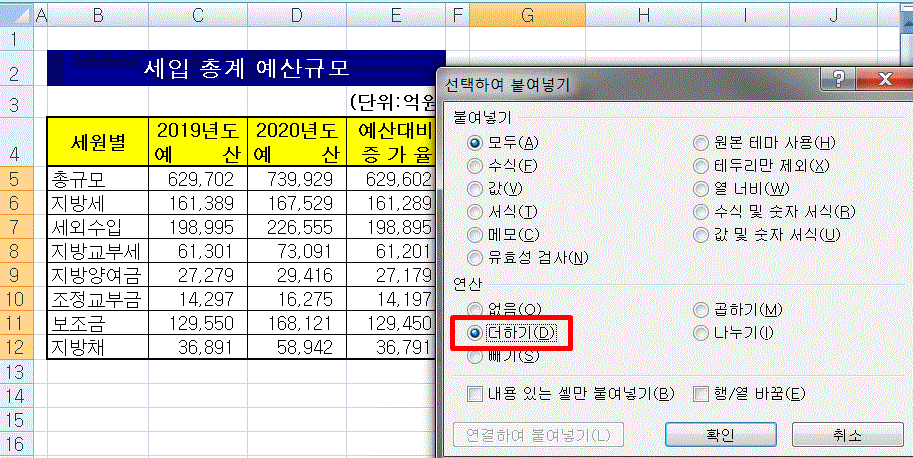Toggle 행/열 바꿈(E) checkbox
913x458 pixels.
(x=749, y=394)
